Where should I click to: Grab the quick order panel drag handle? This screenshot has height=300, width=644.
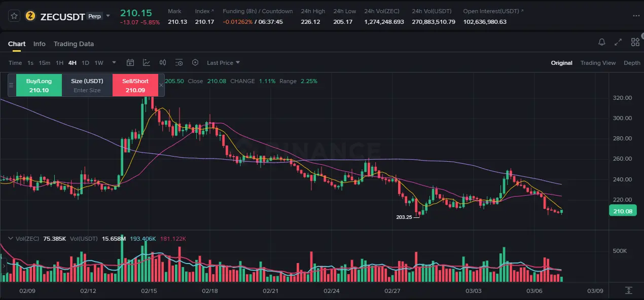tap(11, 85)
